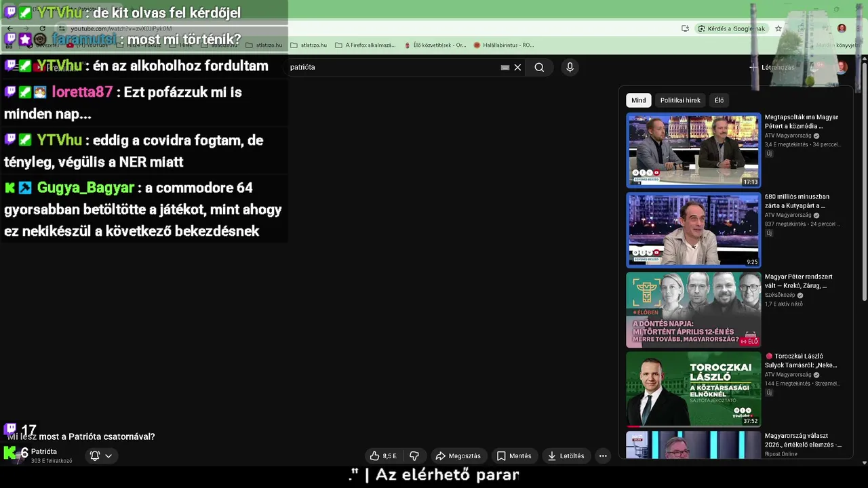Click the '37:52' duration badge on Toroczkai thumbnail
This screenshot has height=488, width=868.
[750, 421]
